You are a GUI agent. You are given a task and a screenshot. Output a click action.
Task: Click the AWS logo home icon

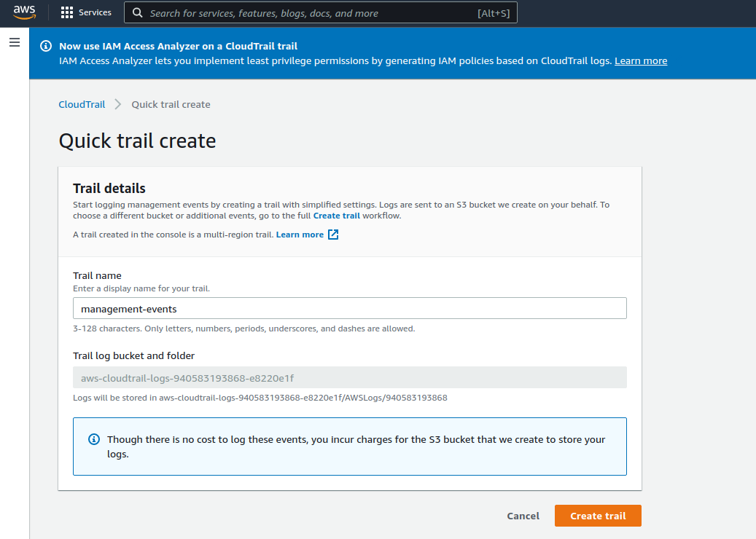[25, 12]
